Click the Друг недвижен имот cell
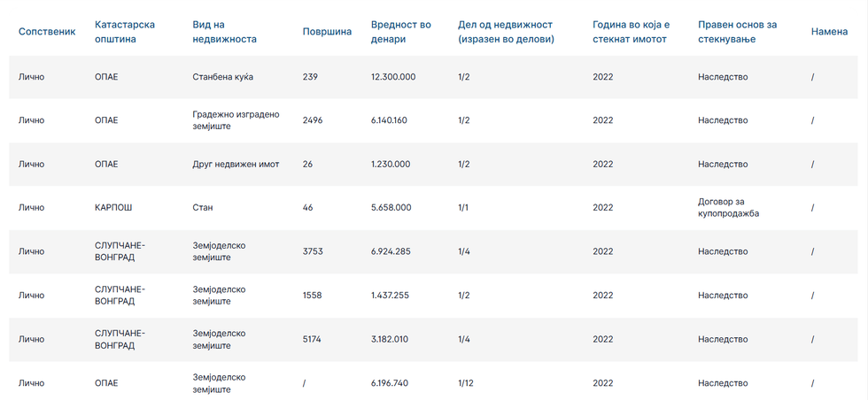Image resolution: width=868 pixels, height=400 pixels. click(236, 164)
